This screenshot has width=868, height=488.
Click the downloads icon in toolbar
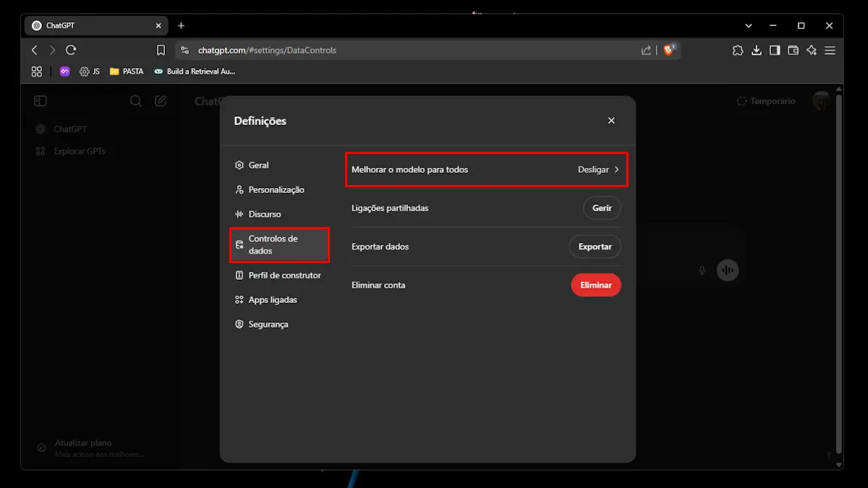click(x=756, y=51)
